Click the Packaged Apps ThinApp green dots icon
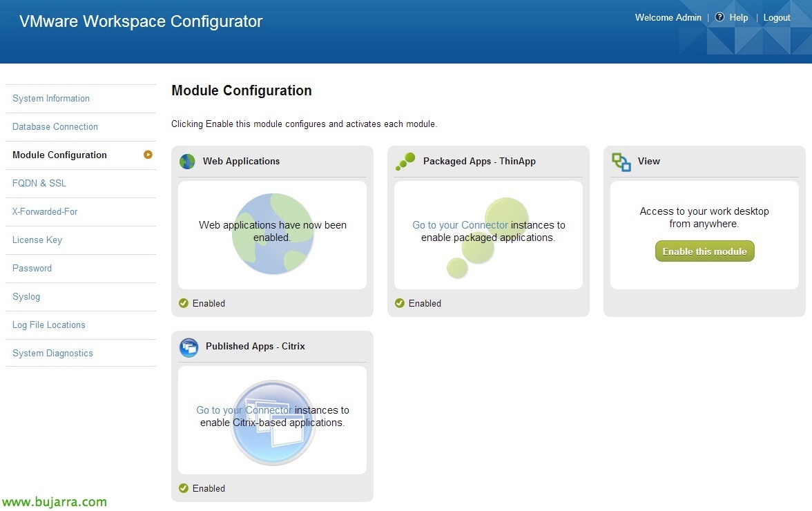The height and width of the screenshot is (511, 812). (405, 161)
